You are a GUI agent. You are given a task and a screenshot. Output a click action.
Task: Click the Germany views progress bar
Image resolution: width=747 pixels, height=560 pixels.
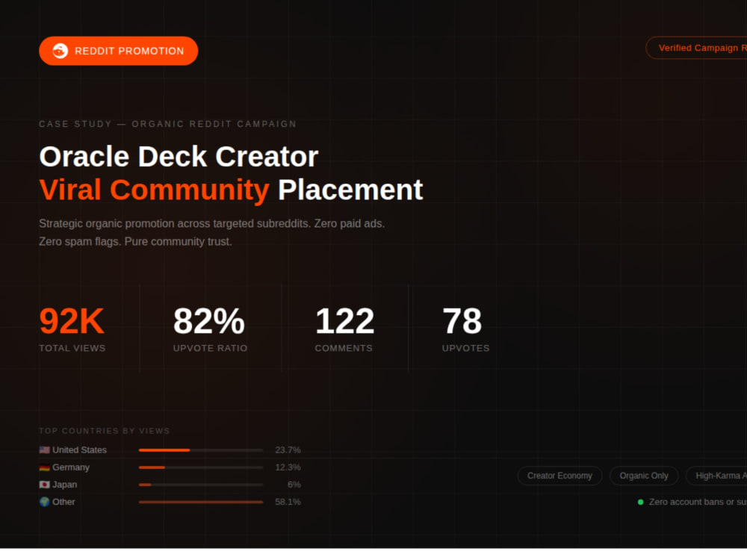click(x=200, y=467)
